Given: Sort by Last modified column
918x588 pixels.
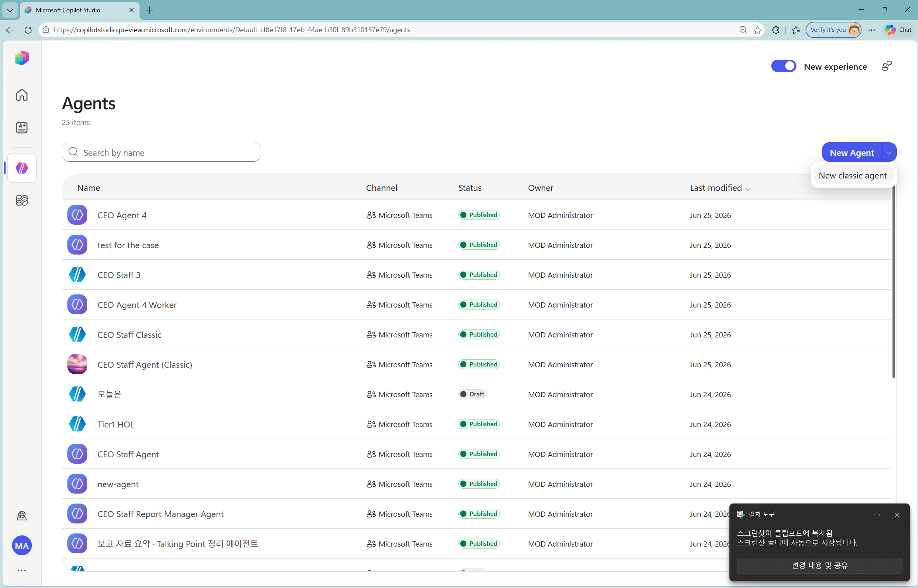Looking at the screenshot, I should (x=720, y=188).
